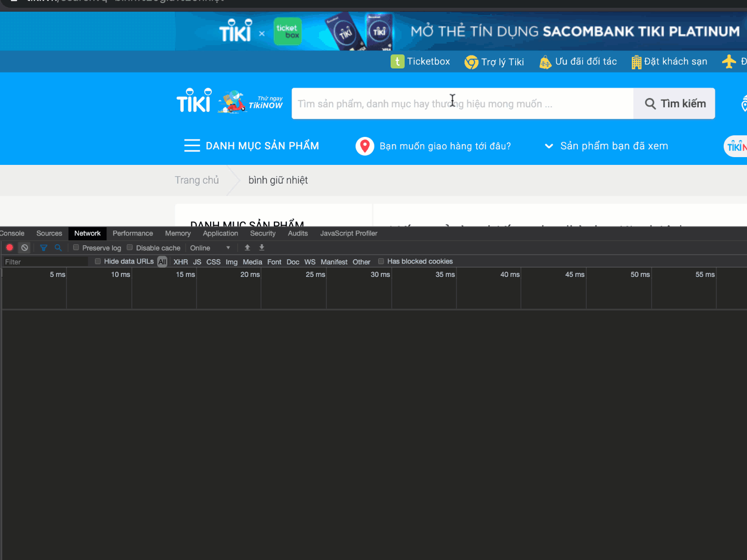The height and width of the screenshot is (560, 747).
Task: Clear the network log
Action: click(x=24, y=248)
